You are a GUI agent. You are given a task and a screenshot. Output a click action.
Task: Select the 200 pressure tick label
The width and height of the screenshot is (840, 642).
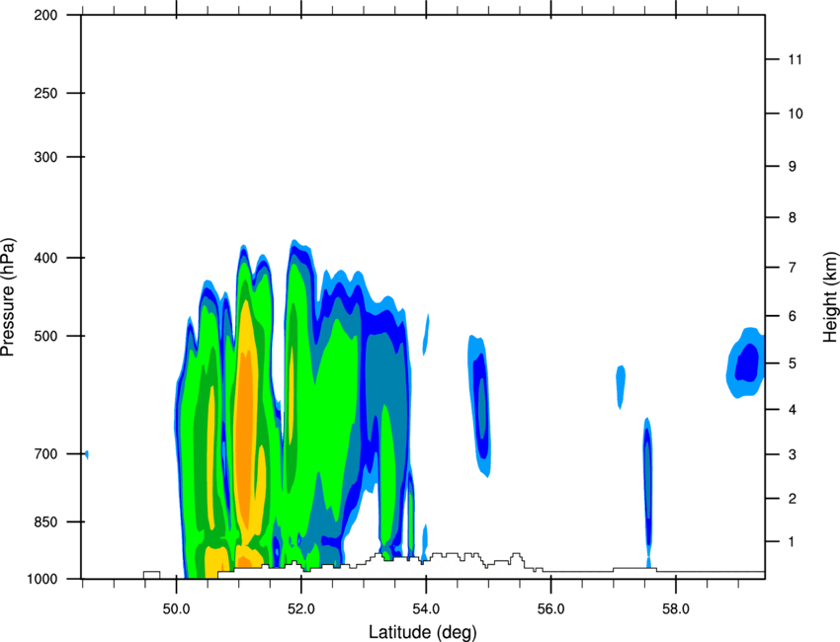coord(45,15)
